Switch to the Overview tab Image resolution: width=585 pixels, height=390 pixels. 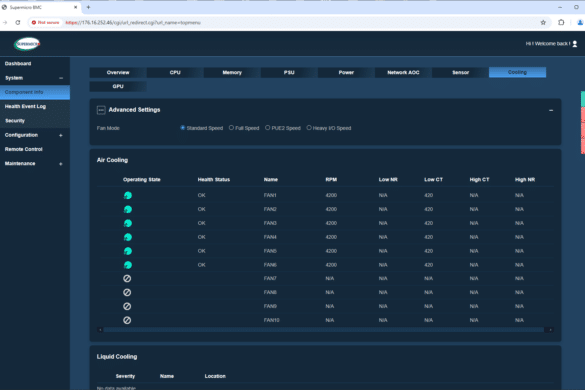point(118,72)
